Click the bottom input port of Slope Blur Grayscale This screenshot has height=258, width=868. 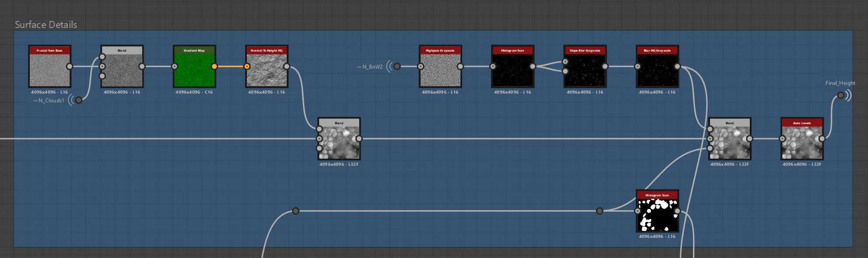(565, 71)
